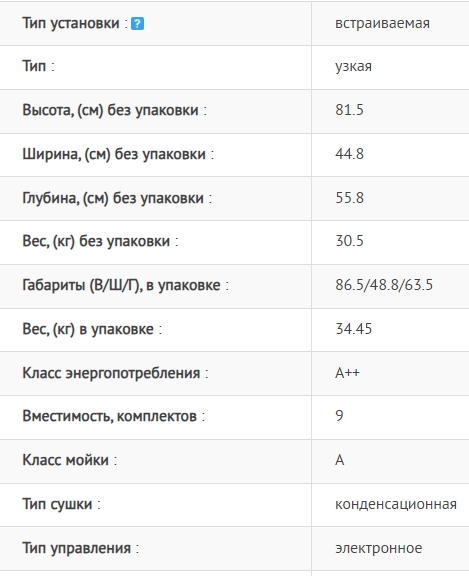The image size is (469, 576).
Task: Select the 'Тип установки' label
Action: (71, 23)
